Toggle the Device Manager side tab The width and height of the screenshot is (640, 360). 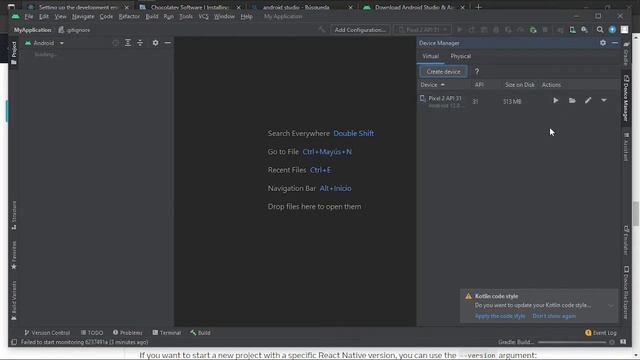626,98
